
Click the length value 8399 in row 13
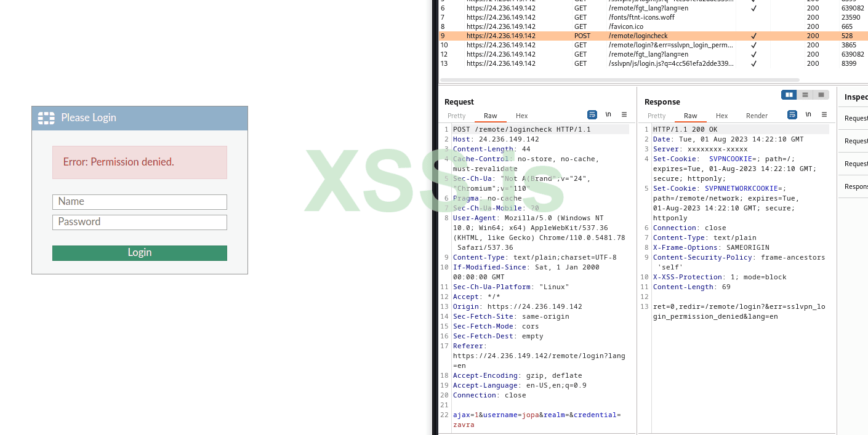click(x=849, y=63)
